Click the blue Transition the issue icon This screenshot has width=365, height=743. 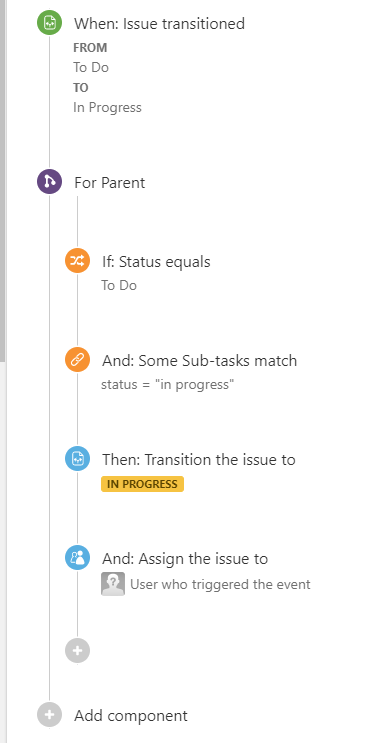pyautogui.click(x=78, y=459)
